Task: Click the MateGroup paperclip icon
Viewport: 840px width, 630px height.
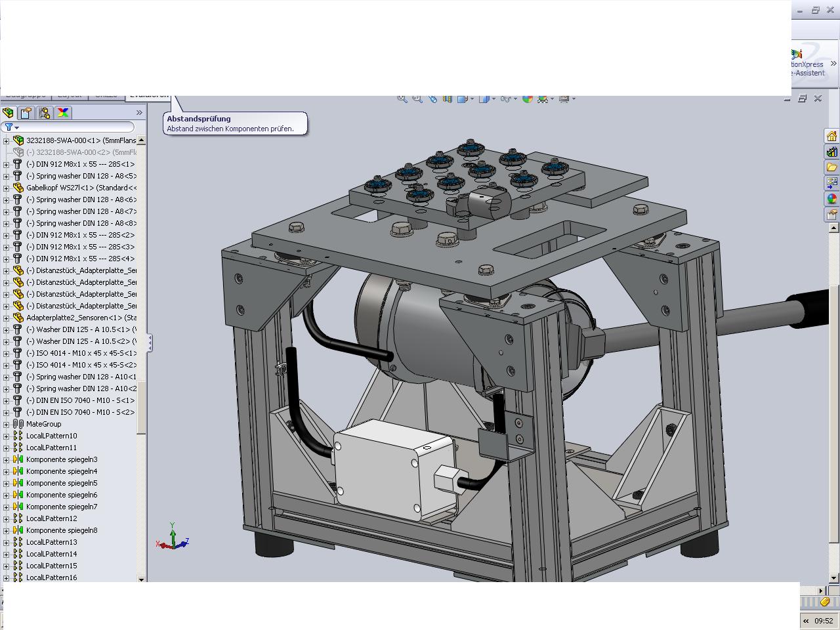Action: click(18, 424)
